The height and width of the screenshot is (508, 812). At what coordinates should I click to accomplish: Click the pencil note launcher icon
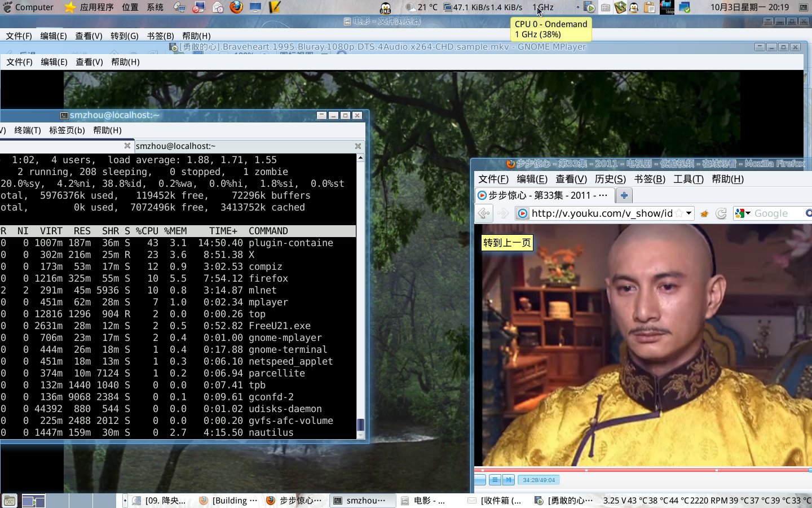point(274,7)
